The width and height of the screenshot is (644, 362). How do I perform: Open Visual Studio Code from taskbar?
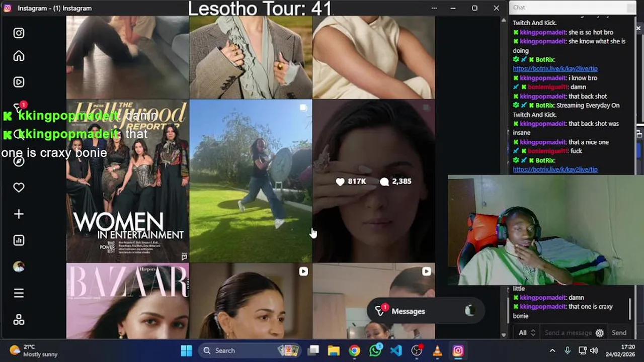coord(396,350)
